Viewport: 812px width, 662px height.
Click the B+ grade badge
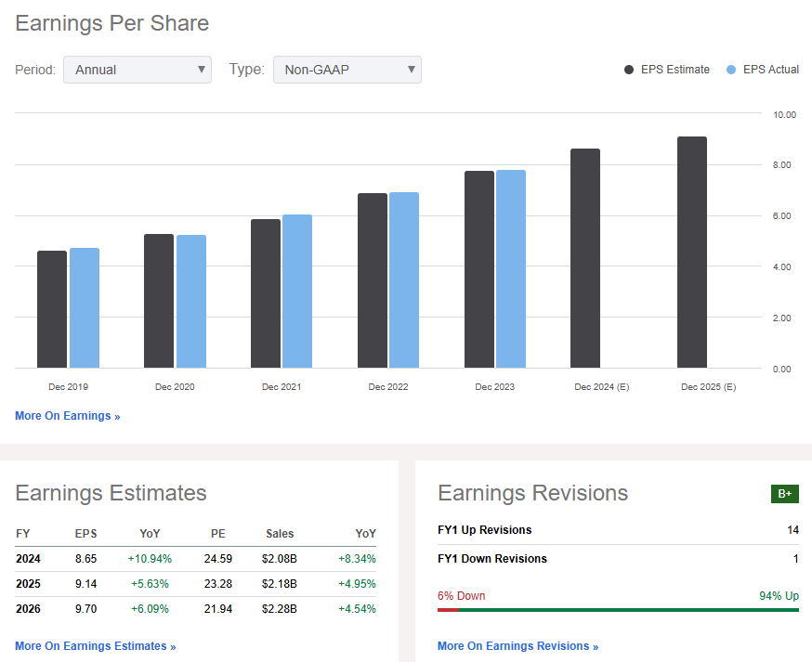coord(785,494)
